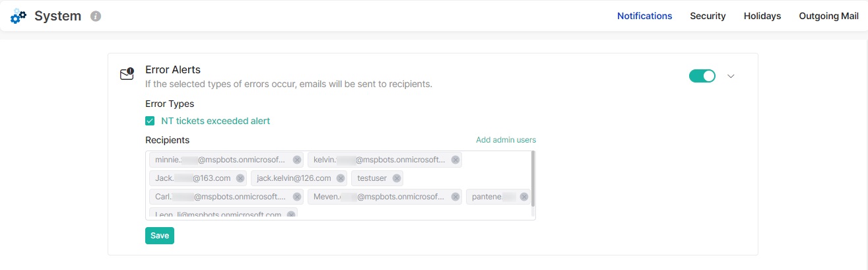Go to the Outgoing Mail tab
The image size is (868, 270).
(x=828, y=16)
